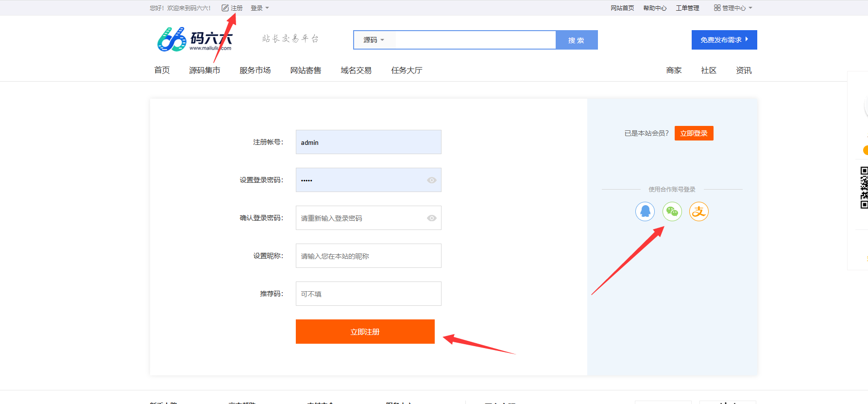Screen dimensions: 868x404
Task: Click the QR code on right sidebar
Action: coord(864,187)
